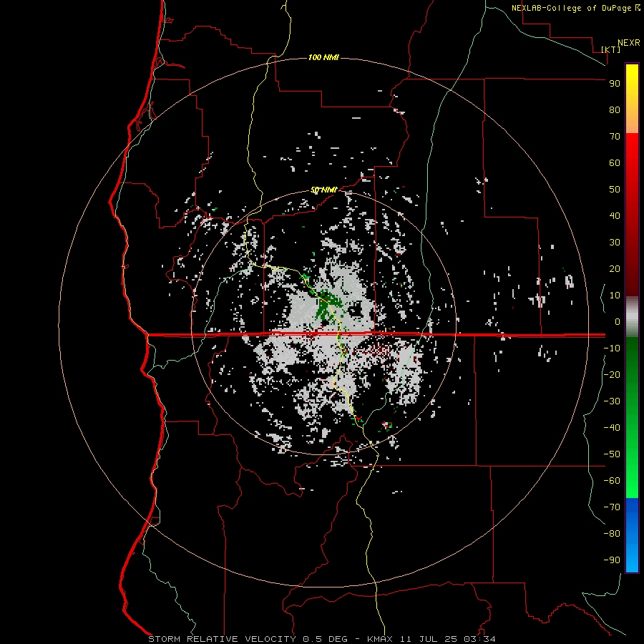Click the -90 knot value on the color scale
The width and height of the screenshot is (644, 644).
612,560
